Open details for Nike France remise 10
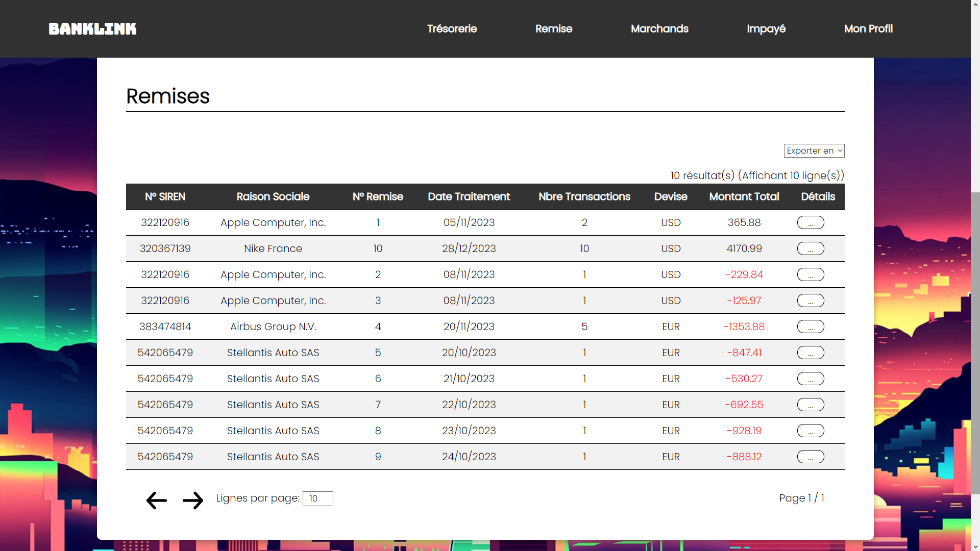Screen dimensions: 980x551 (x=811, y=248)
